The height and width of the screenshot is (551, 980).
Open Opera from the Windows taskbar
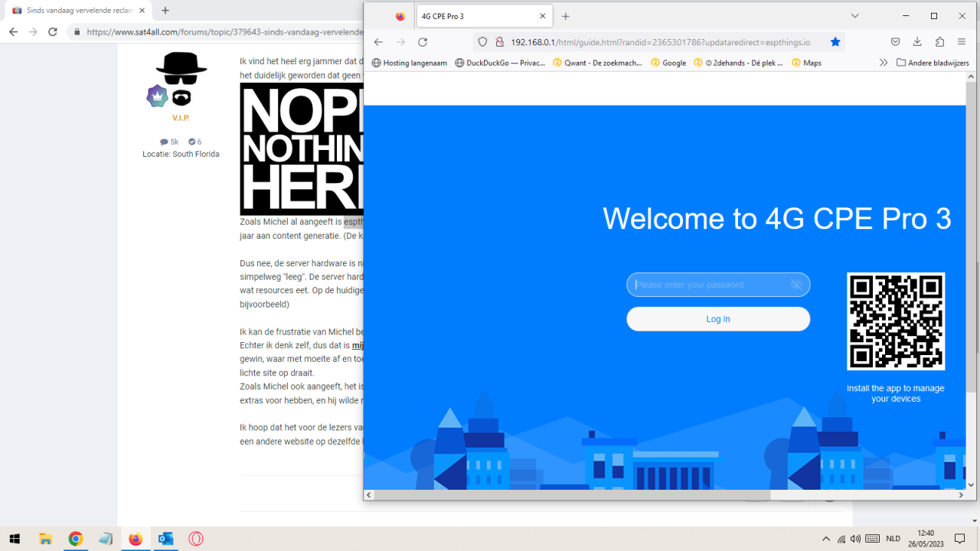196,539
